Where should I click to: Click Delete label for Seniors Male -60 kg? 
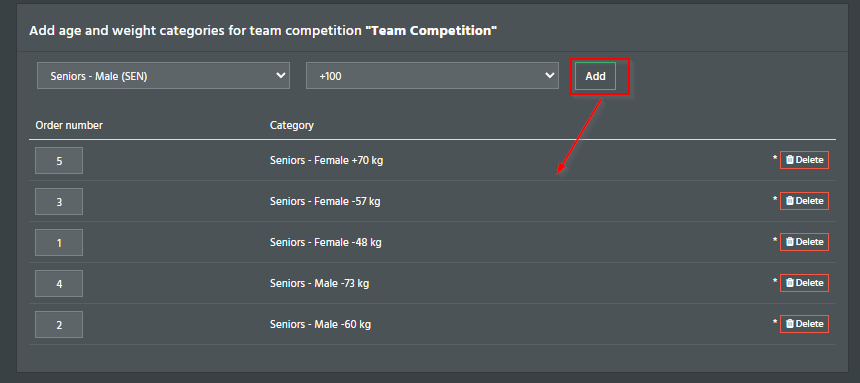810,324
